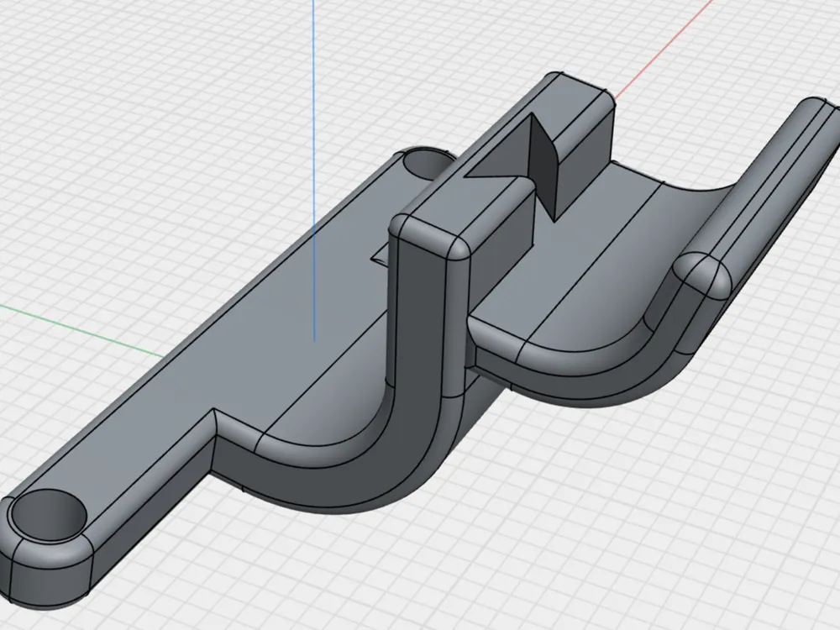
Task: Click the red axis line behind the model
Action: [x=664, y=50]
